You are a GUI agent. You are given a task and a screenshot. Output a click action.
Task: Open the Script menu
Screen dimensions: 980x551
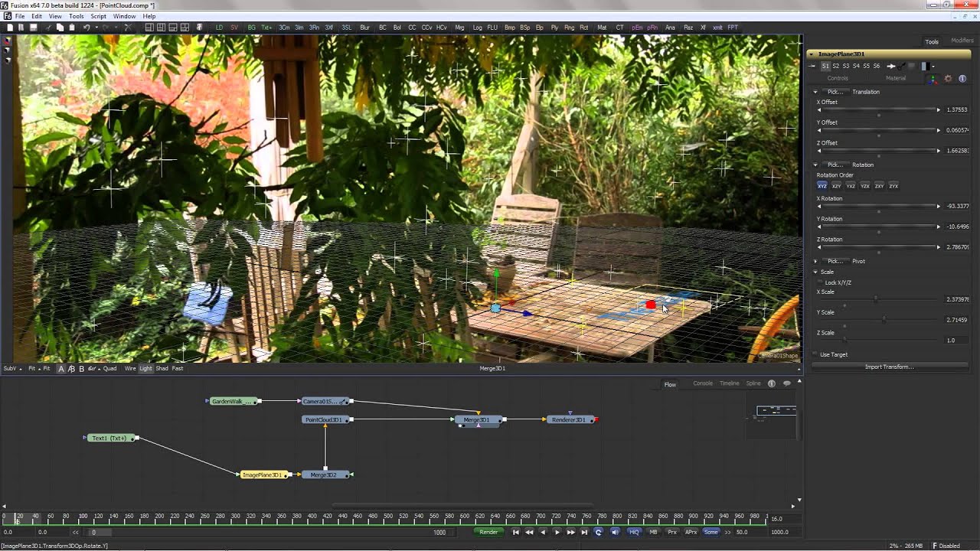99,16
